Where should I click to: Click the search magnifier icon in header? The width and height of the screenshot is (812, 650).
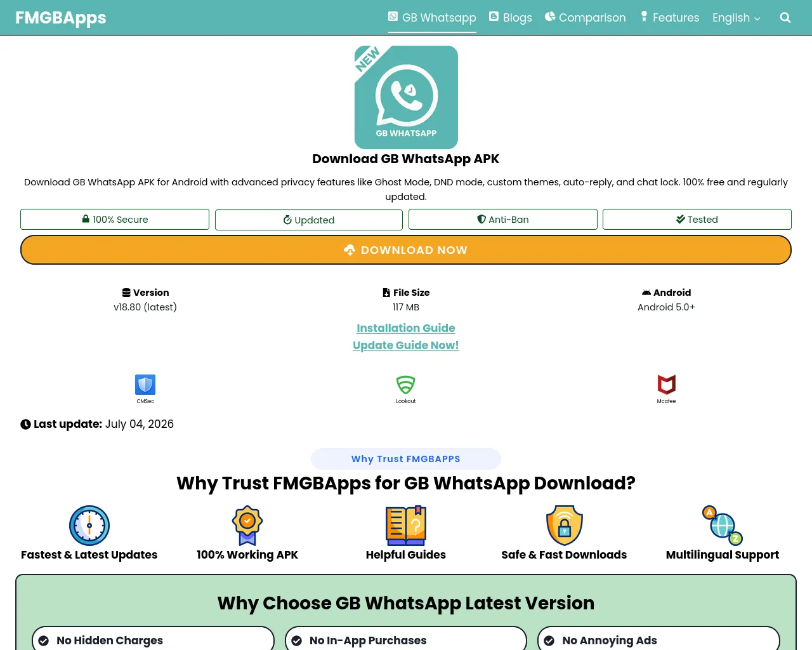(785, 18)
